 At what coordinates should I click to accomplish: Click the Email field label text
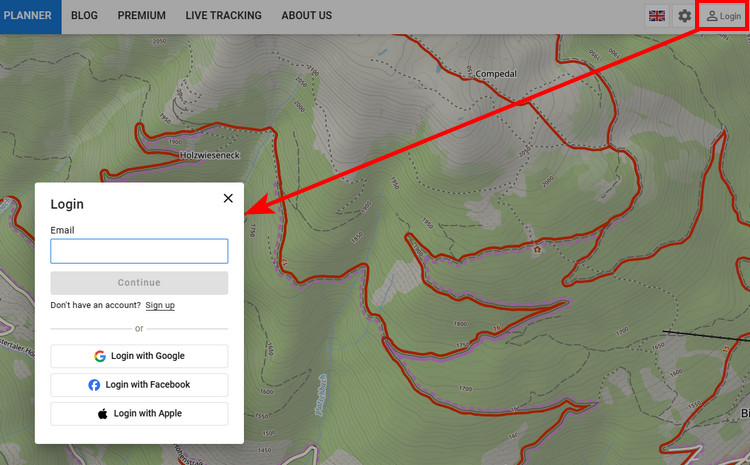(62, 230)
